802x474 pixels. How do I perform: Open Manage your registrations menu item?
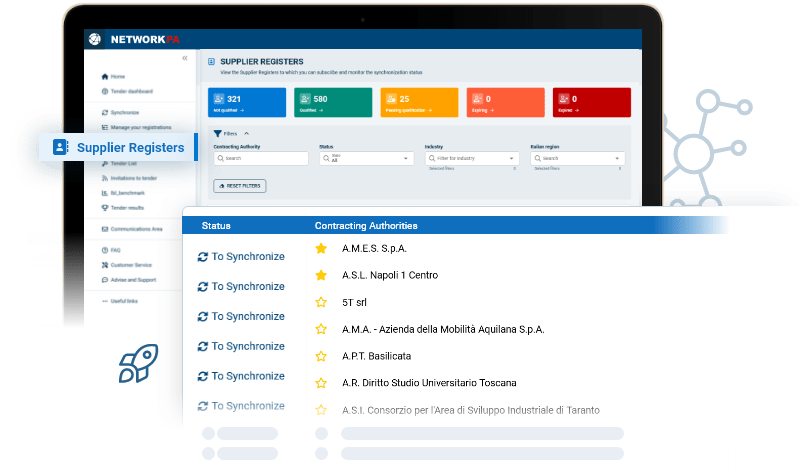point(140,127)
